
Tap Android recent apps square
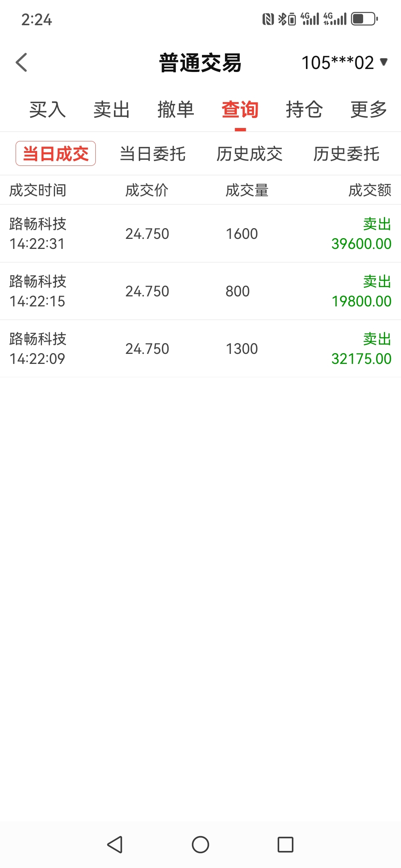[286, 845]
